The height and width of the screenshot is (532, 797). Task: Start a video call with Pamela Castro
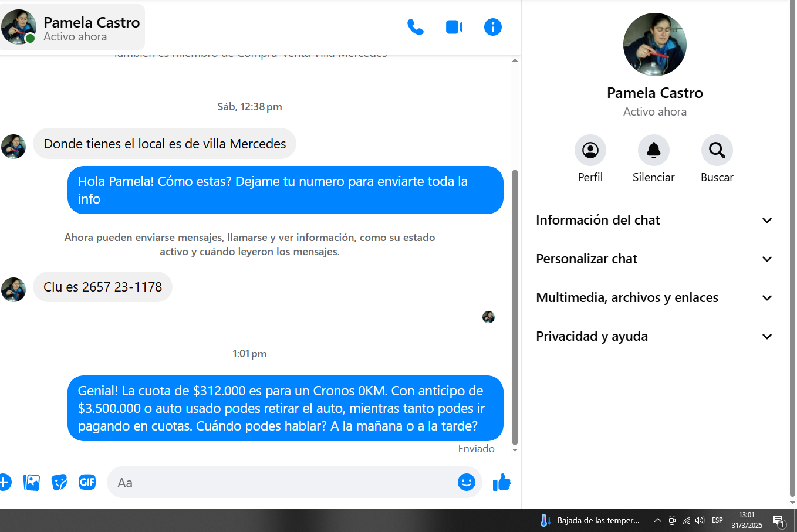[454, 27]
